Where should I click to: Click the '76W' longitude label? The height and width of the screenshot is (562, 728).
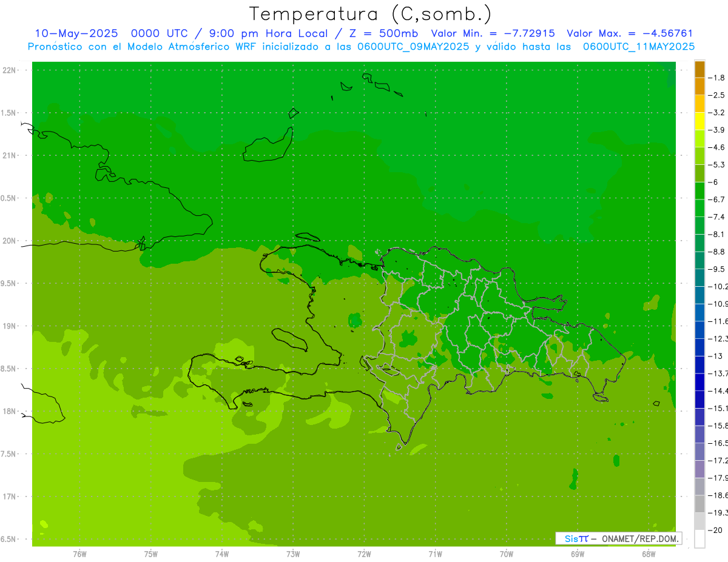pyautogui.click(x=79, y=554)
